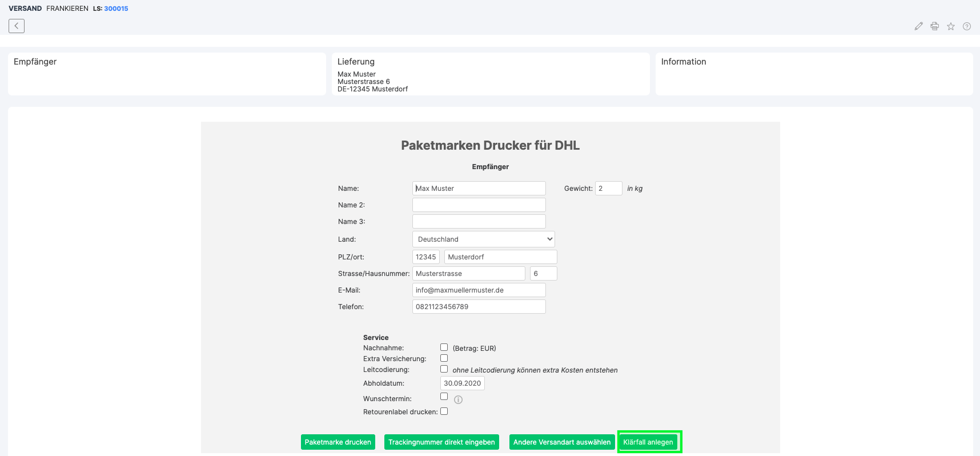Click the Gewicht weight input field

[x=608, y=189]
